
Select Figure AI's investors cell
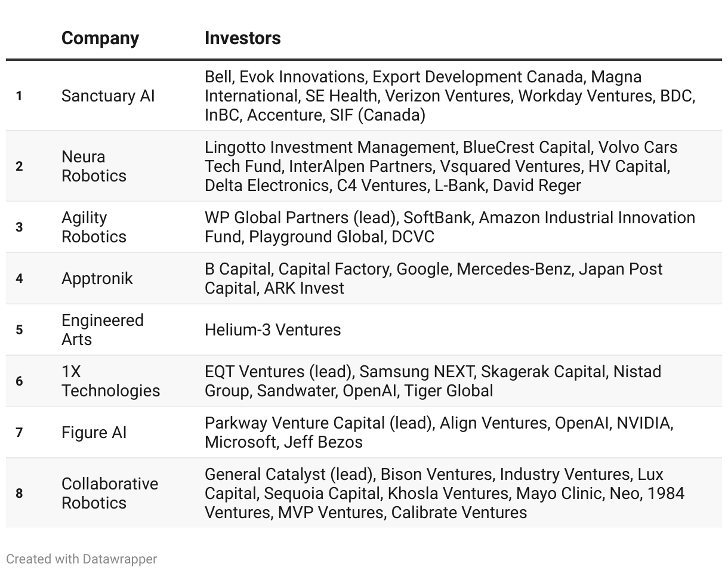(x=439, y=432)
